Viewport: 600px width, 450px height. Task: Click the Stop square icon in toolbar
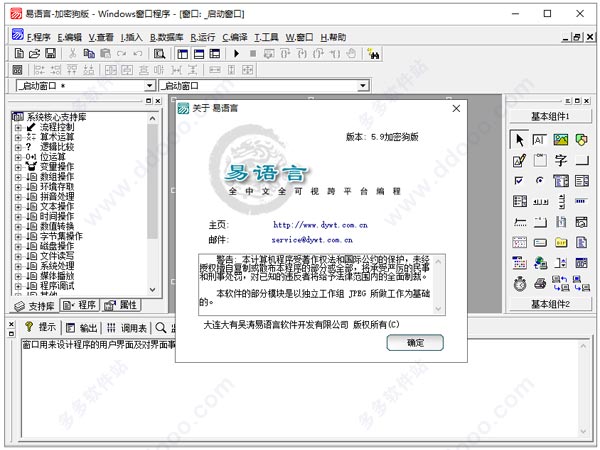[253, 54]
